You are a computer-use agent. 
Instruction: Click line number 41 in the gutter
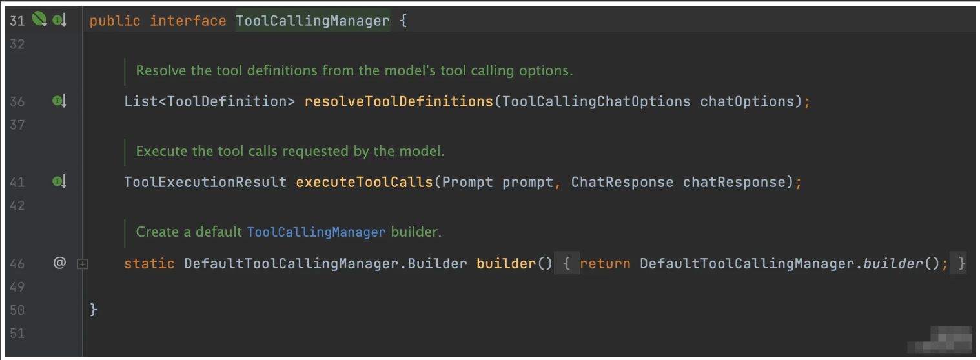point(17,183)
